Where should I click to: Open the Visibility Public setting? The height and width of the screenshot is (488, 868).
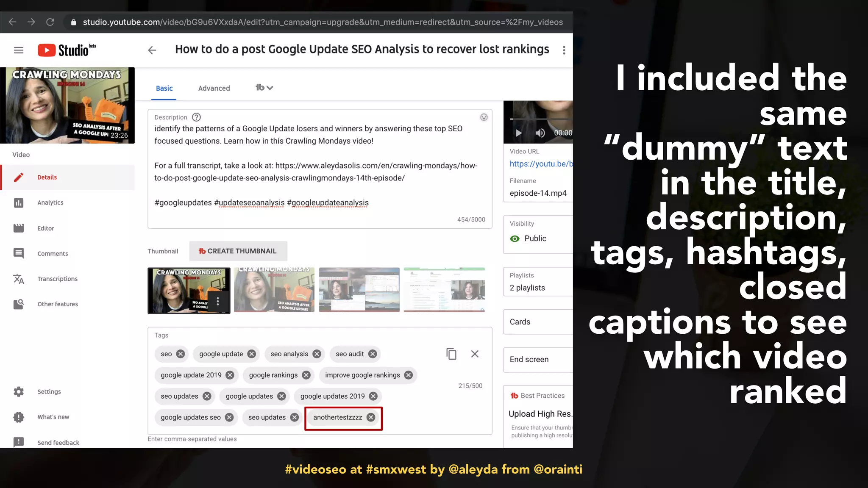coord(538,234)
